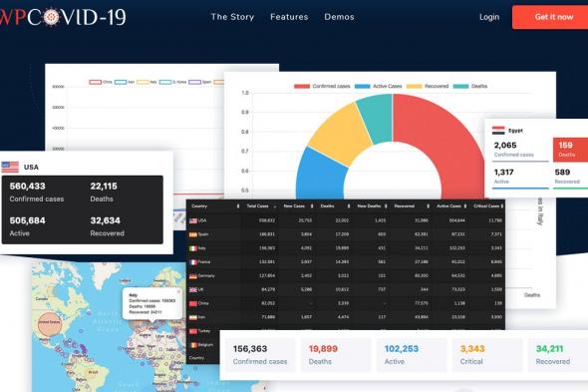Click the Italy flag in the table

coord(193,248)
